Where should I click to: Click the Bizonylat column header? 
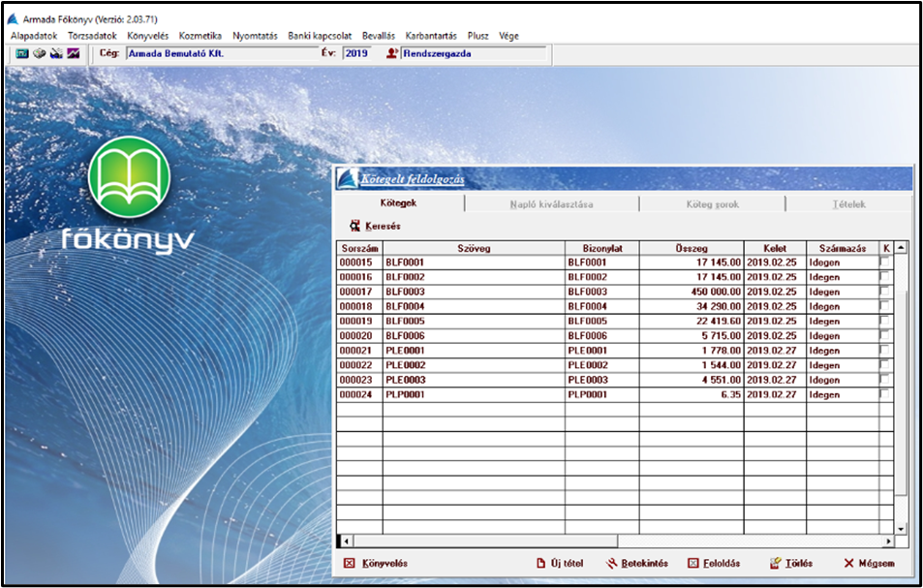602,248
